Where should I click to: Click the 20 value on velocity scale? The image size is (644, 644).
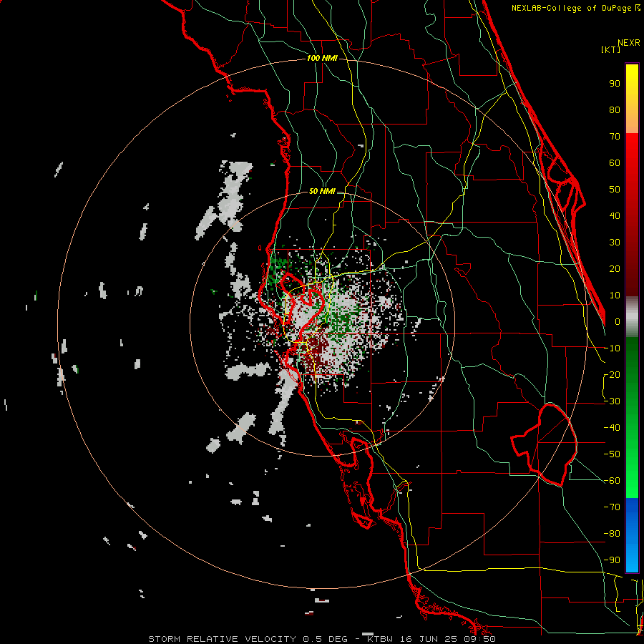pos(615,269)
